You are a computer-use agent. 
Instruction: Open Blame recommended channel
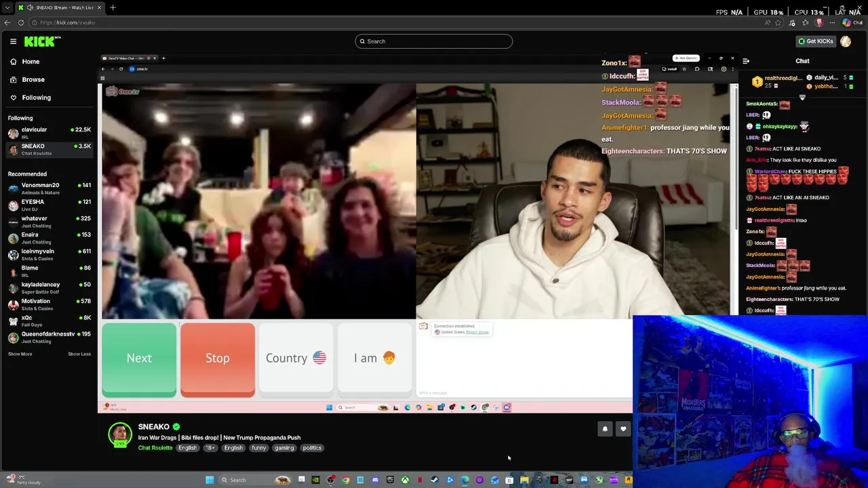[x=49, y=271]
